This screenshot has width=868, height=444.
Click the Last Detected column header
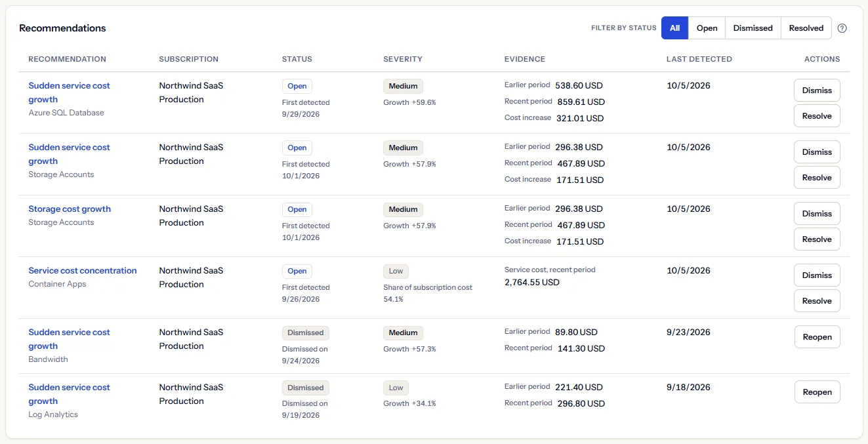click(699, 59)
